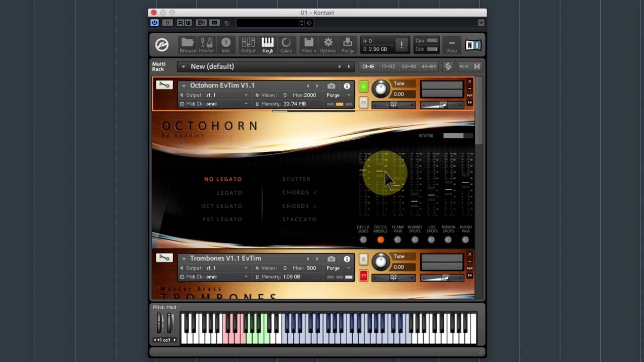The height and width of the screenshot is (362, 644).
Task: Open the Options gear dialog
Action: click(328, 45)
